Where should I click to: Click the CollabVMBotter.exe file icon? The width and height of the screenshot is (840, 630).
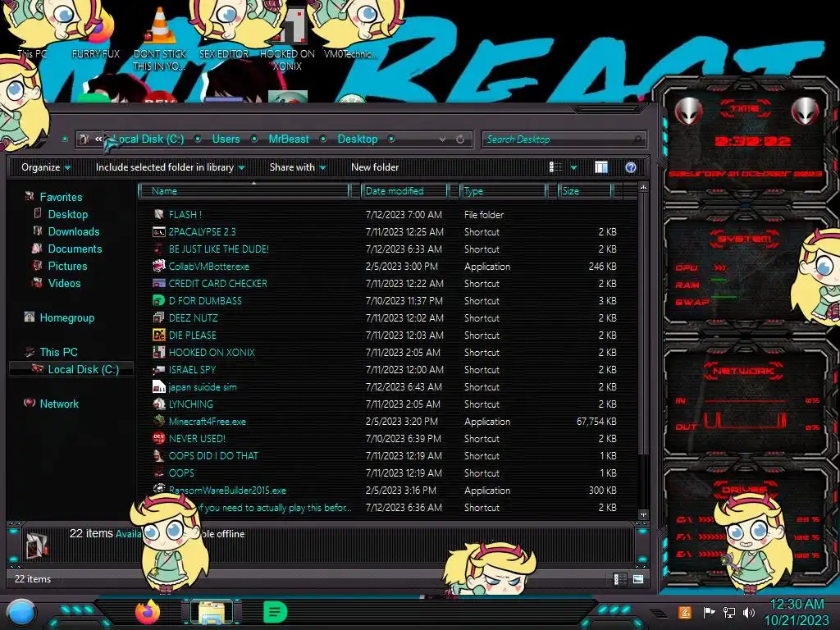point(158,267)
